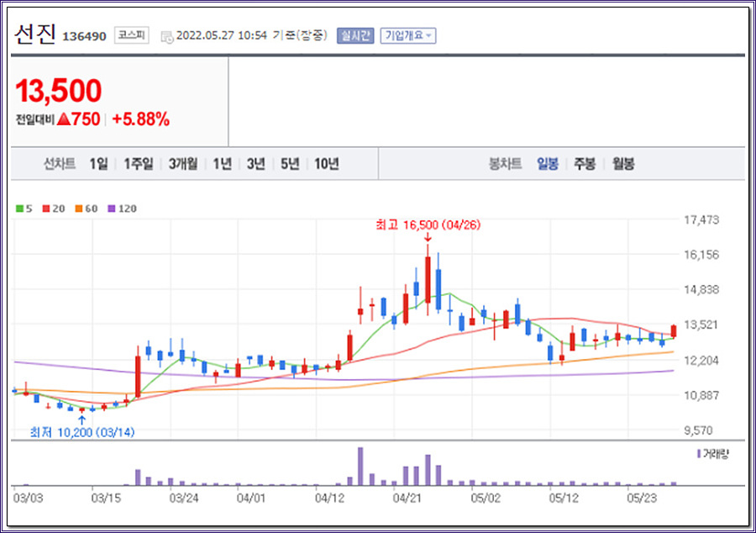Image resolution: width=756 pixels, height=533 pixels.
Task: Select the 1주일 line chart period
Action: (139, 164)
